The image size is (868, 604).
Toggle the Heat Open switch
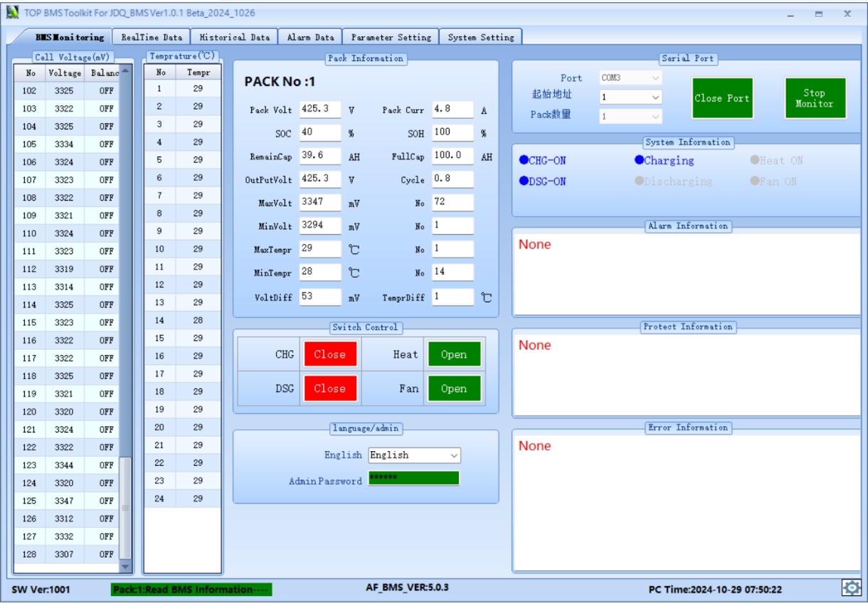click(454, 354)
